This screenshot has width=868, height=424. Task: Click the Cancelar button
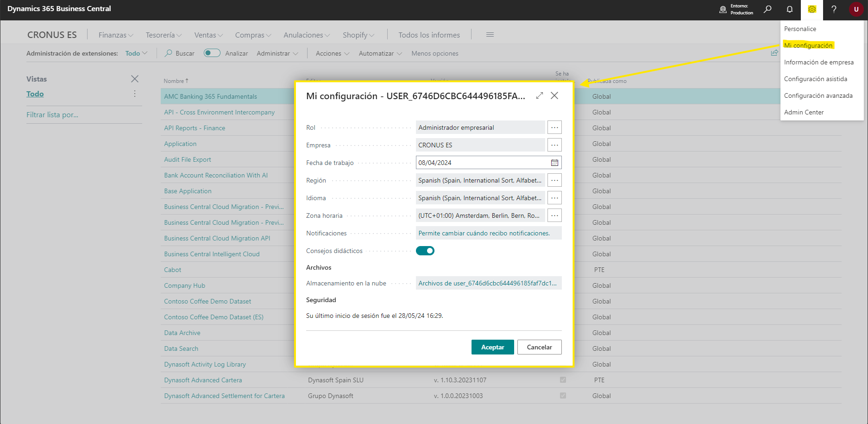click(539, 347)
